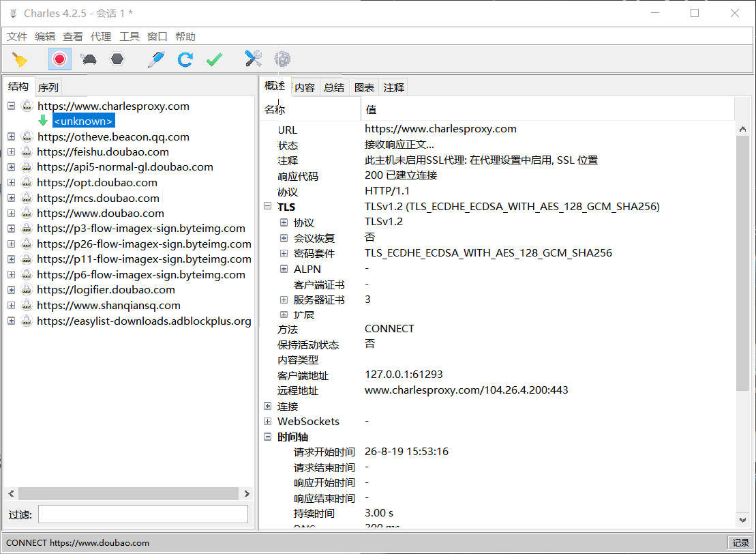Expand the opt.doubao.com host node
Screen dimensions: 756x554
point(11,182)
